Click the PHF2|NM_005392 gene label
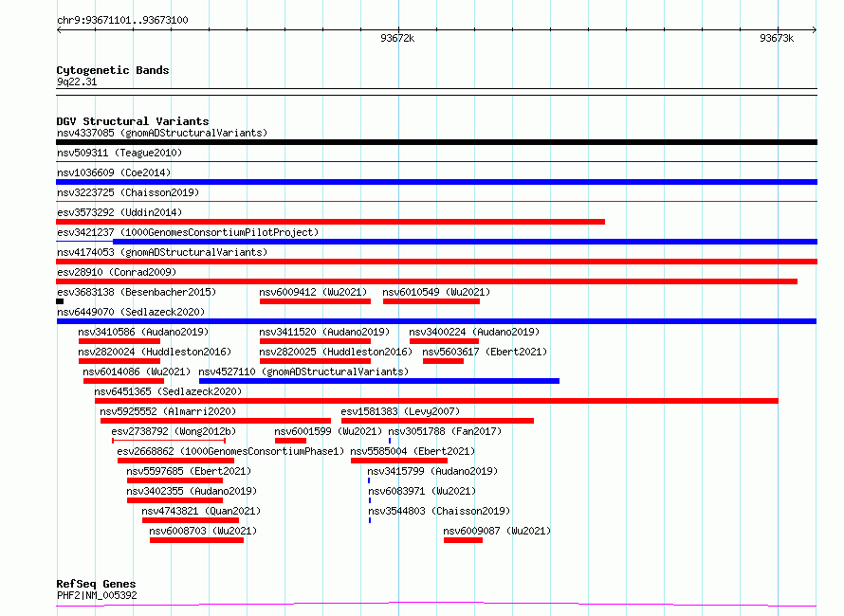Image resolution: width=844 pixels, height=616 pixels. tap(97, 595)
